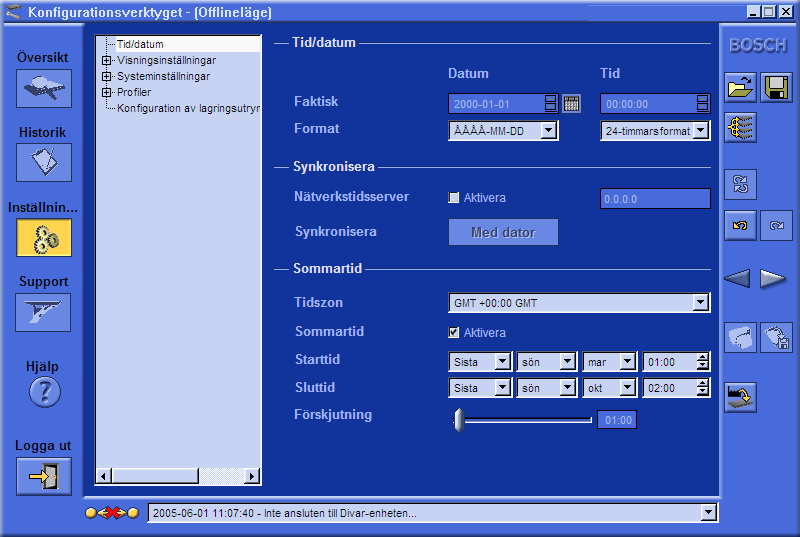Click the greyed drive icon above transfer icon
The height and width of the screenshot is (537, 800).
(x=740, y=337)
